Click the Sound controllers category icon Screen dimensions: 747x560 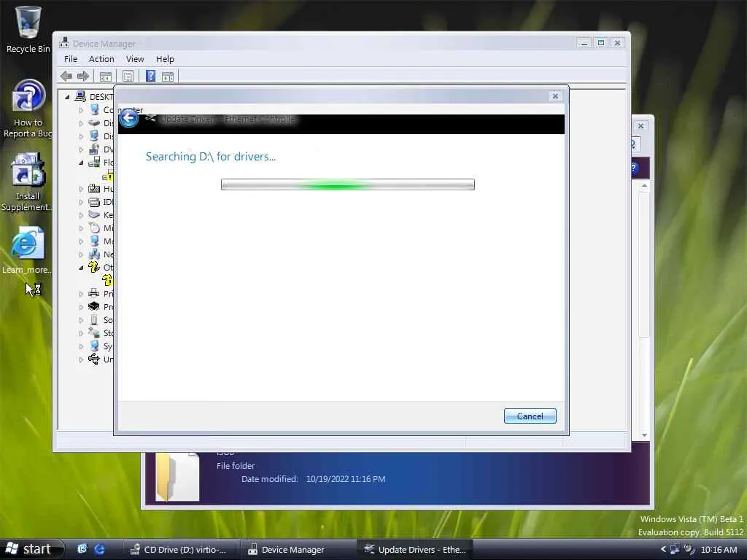94,319
